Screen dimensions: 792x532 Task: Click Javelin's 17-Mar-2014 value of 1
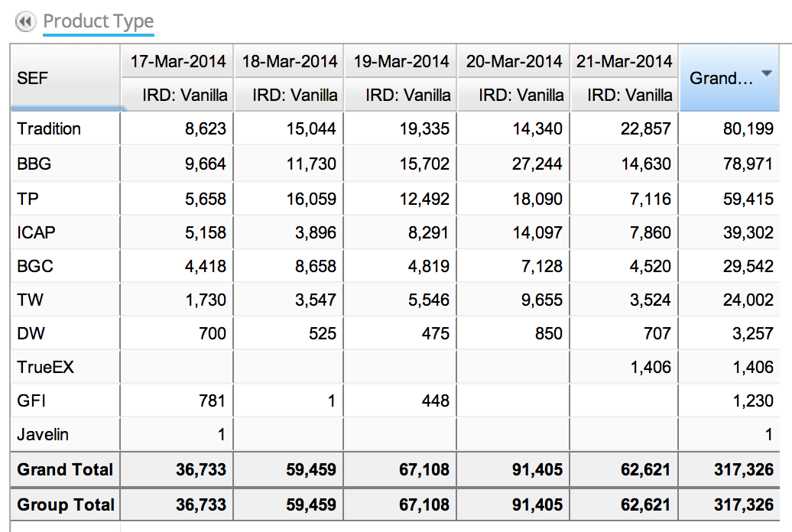click(221, 434)
